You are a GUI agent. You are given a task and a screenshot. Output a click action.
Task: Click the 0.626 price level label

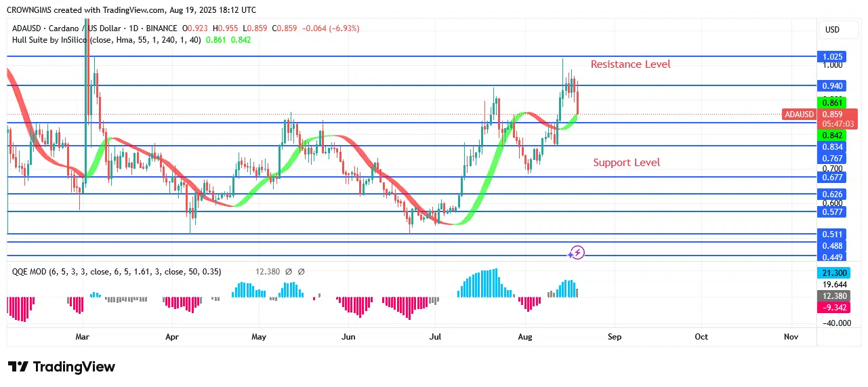(x=832, y=195)
